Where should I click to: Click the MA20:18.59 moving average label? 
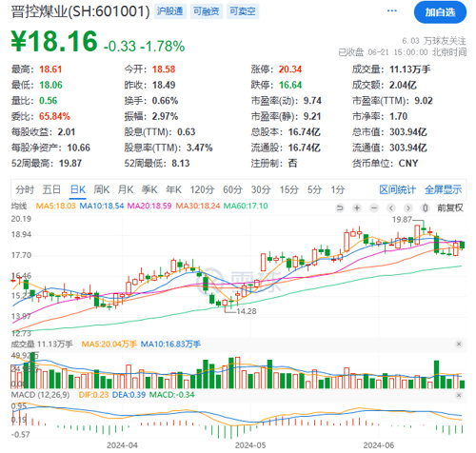[149, 206]
